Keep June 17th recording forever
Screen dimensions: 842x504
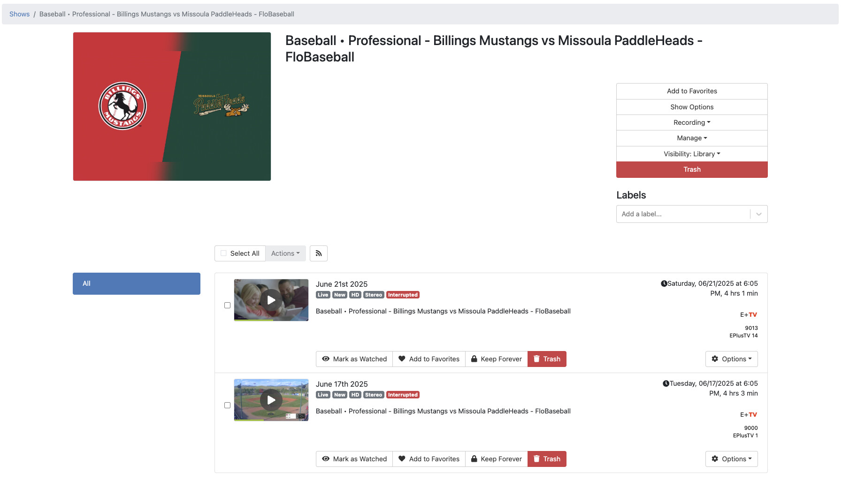coord(497,459)
